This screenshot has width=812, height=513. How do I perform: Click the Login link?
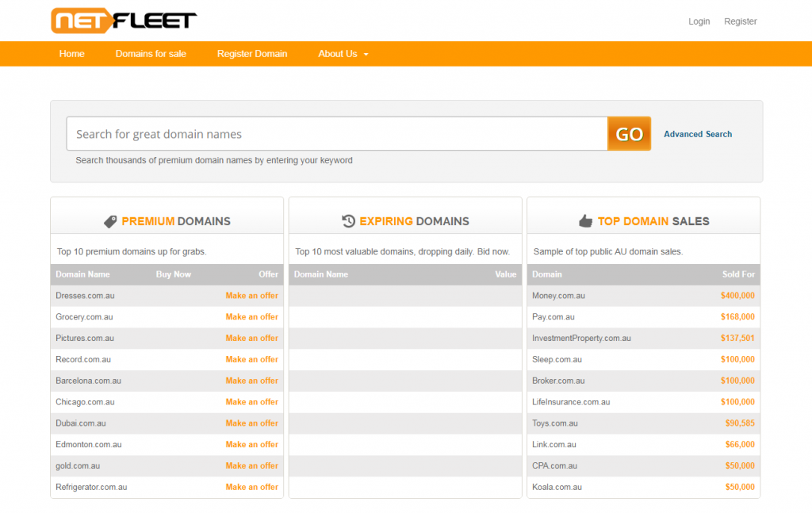point(699,21)
